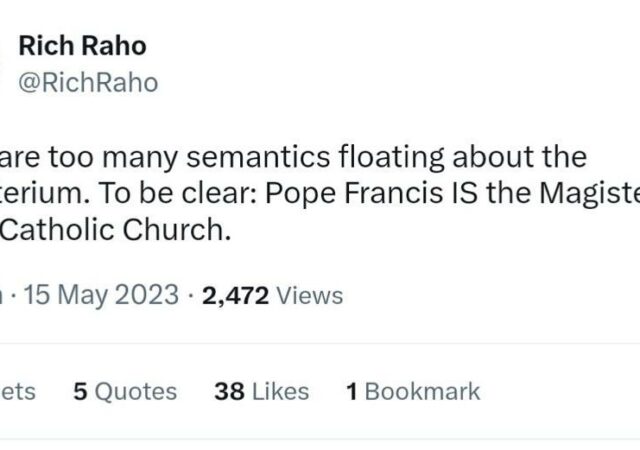View the 2,472 Views analytics
The width and height of the screenshot is (640, 450).
point(272,295)
